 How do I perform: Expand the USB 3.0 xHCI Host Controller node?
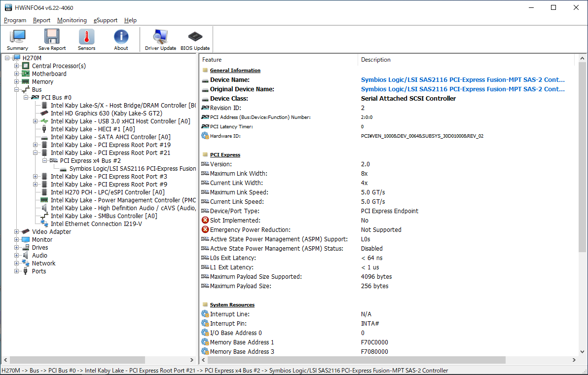click(35, 121)
